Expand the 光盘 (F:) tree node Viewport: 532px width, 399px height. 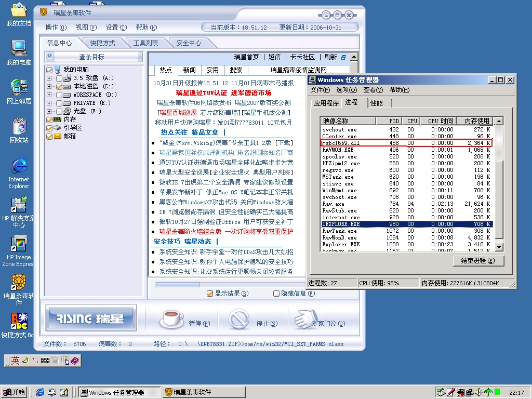[x=49, y=111]
